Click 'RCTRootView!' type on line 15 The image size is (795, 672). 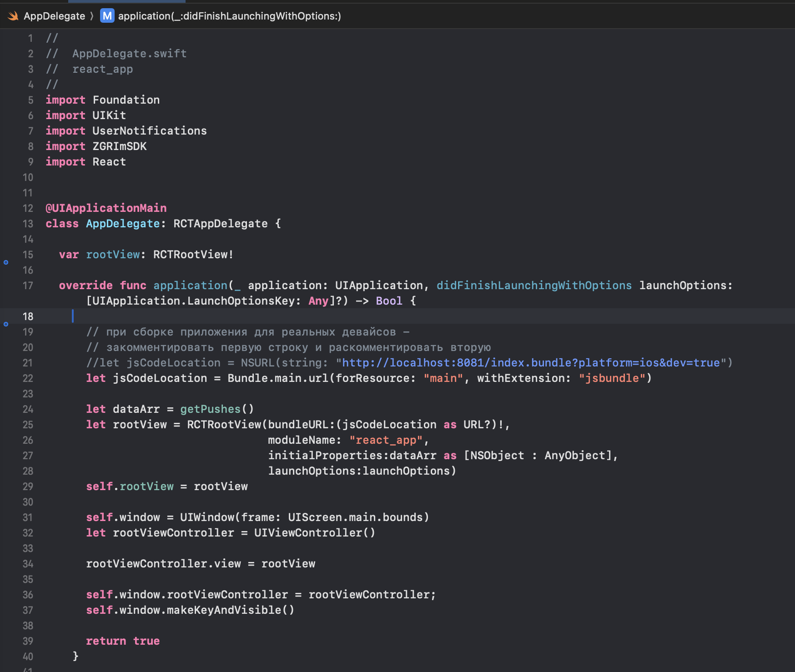(x=193, y=255)
